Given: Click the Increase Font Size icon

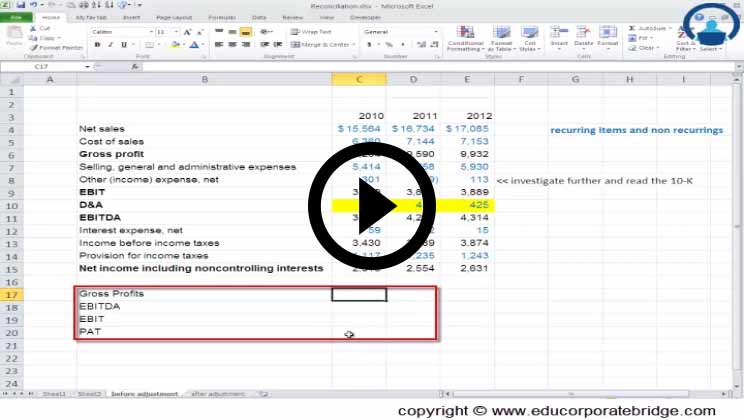Looking at the screenshot, I should tap(187, 32).
